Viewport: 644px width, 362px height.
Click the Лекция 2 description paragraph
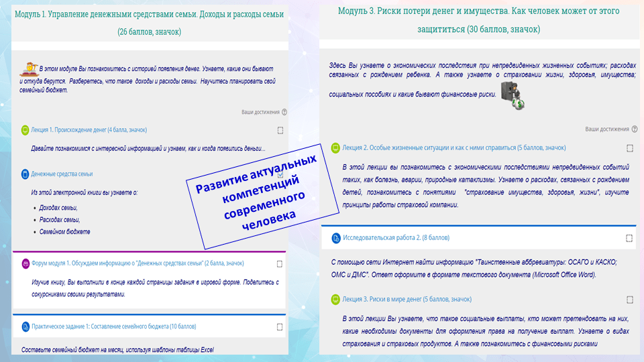click(x=486, y=186)
